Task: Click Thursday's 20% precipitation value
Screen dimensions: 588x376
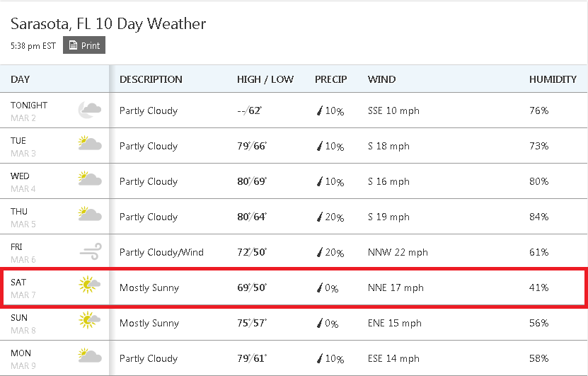Action: 334,217
